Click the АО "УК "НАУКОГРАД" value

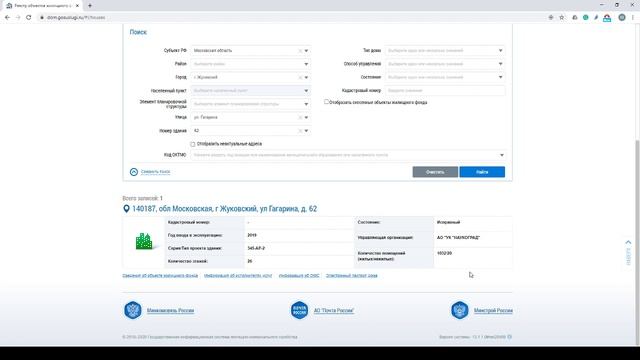[x=458, y=238]
